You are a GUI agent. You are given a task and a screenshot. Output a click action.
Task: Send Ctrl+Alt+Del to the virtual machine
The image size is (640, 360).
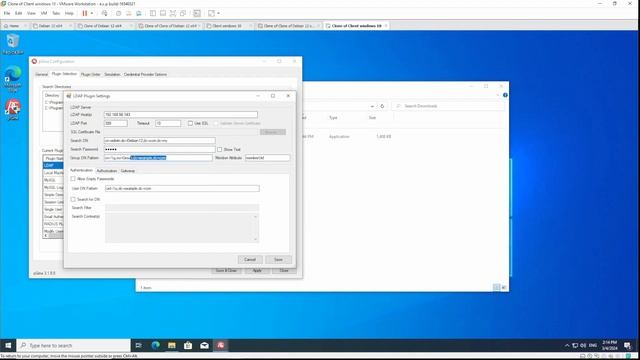[x=104, y=13]
